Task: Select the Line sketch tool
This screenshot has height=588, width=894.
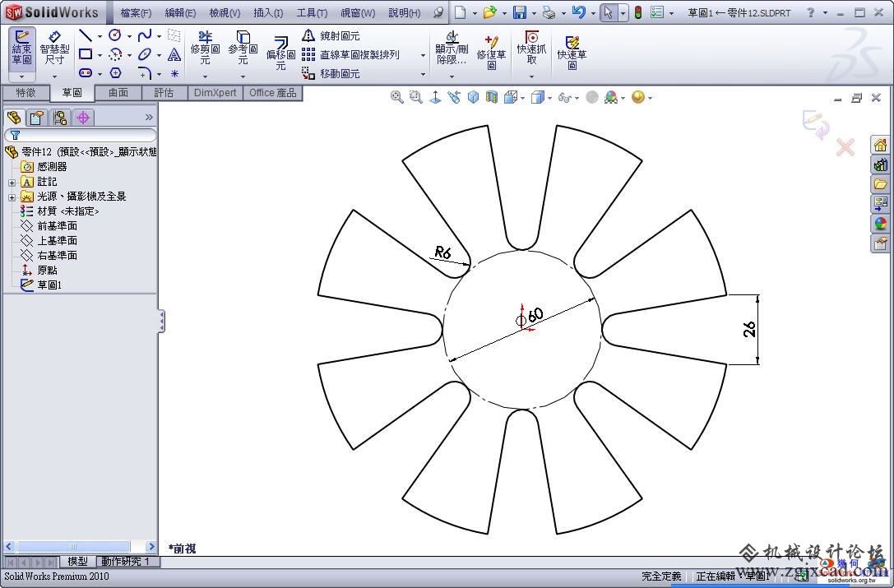Action: [85, 36]
